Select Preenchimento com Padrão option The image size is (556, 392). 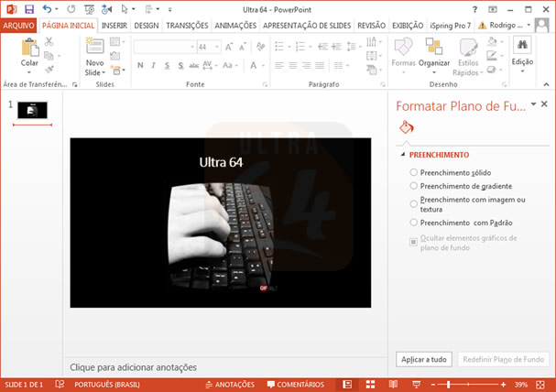pyautogui.click(x=461, y=223)
